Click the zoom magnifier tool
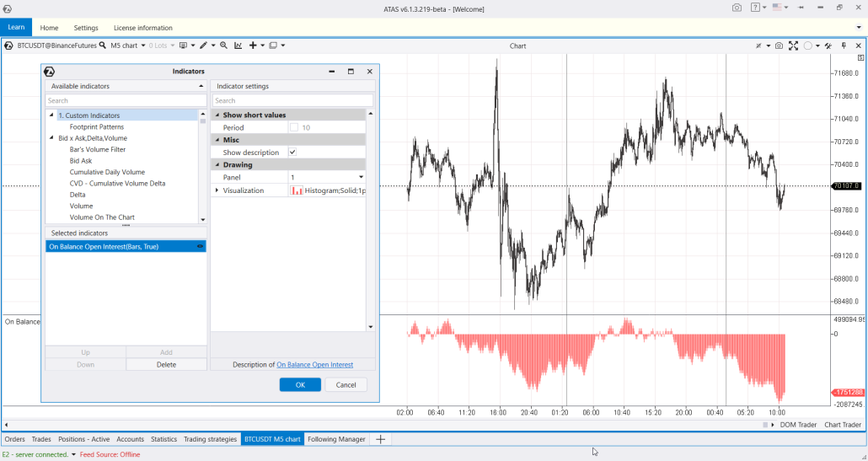 pyautogui.click(x=223, y=46)
